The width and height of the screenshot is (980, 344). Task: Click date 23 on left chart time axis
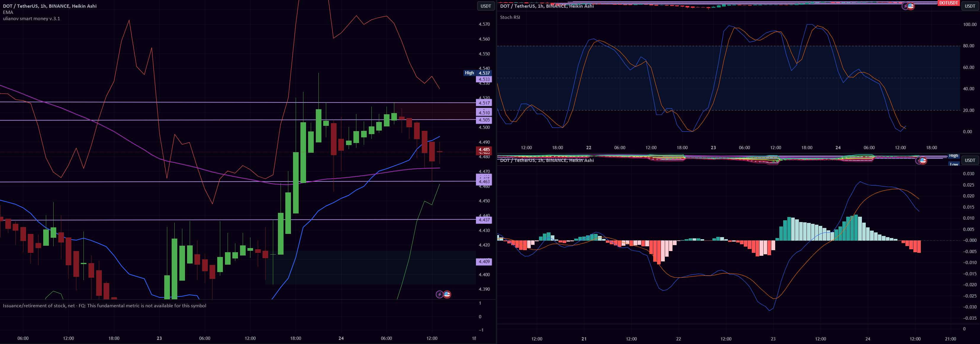pyautogui.click(x=159, y=338)
